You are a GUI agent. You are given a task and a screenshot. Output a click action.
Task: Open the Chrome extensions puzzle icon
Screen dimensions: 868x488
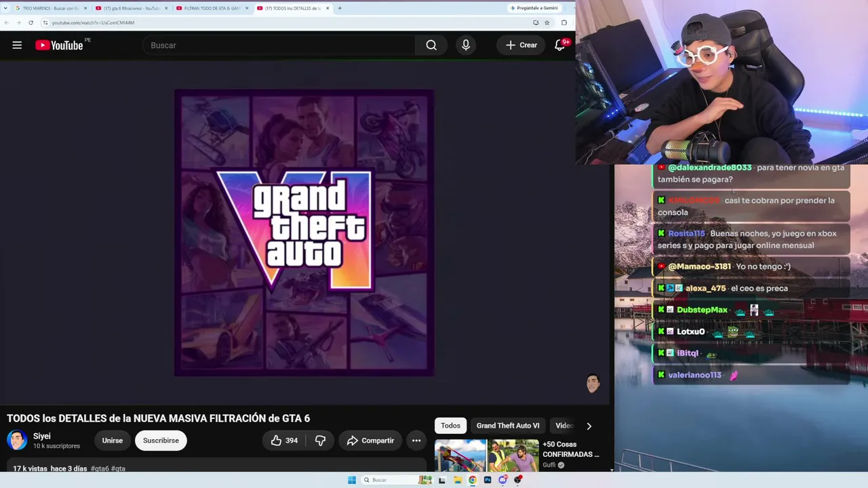(x=564, y=22)
